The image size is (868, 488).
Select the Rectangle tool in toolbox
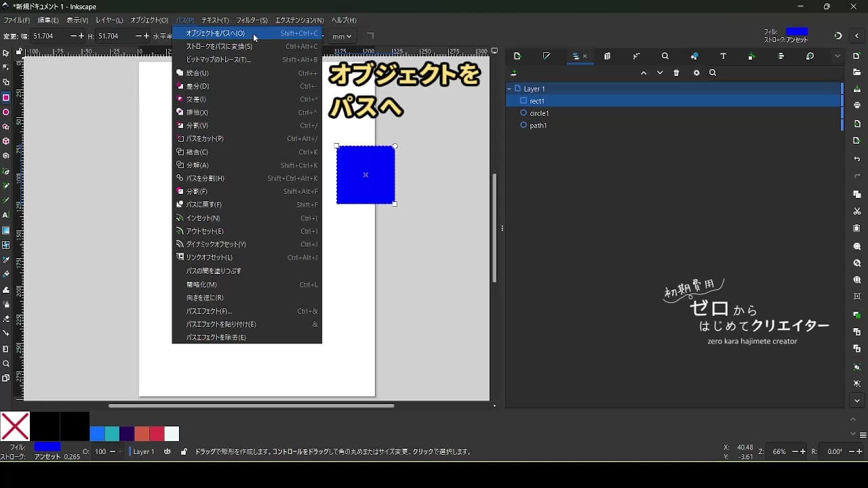pyautogui.click(x=6, y=98)
